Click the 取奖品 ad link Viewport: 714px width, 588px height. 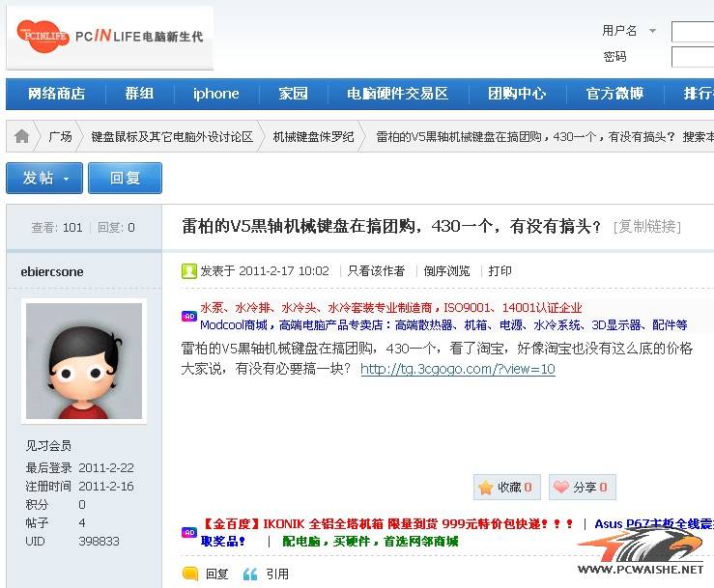coord(223,541)
